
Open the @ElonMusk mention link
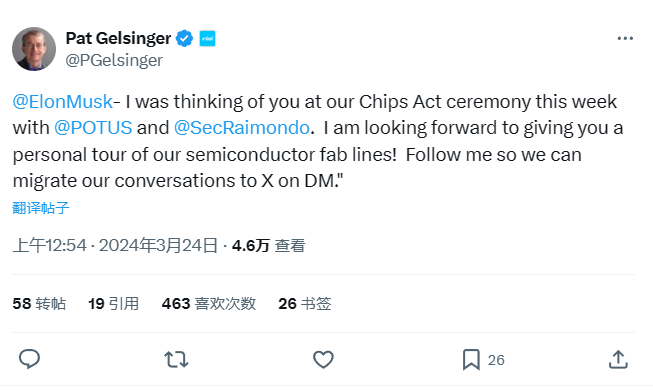pos(62,102)
